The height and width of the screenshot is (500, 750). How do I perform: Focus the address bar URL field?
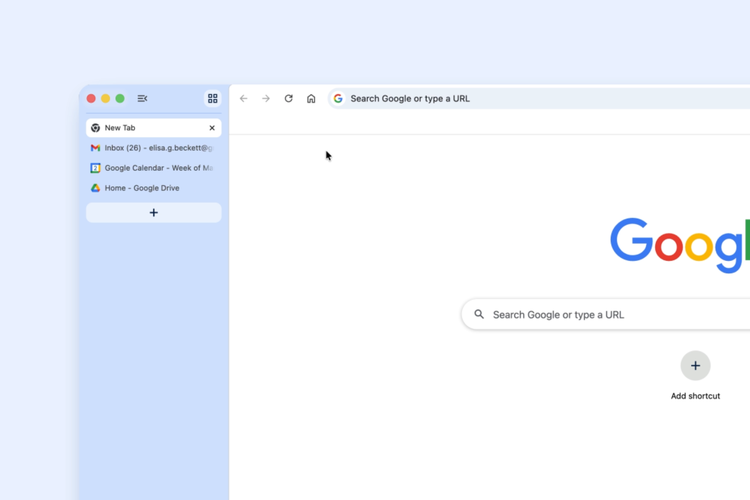tap(539, 99)
